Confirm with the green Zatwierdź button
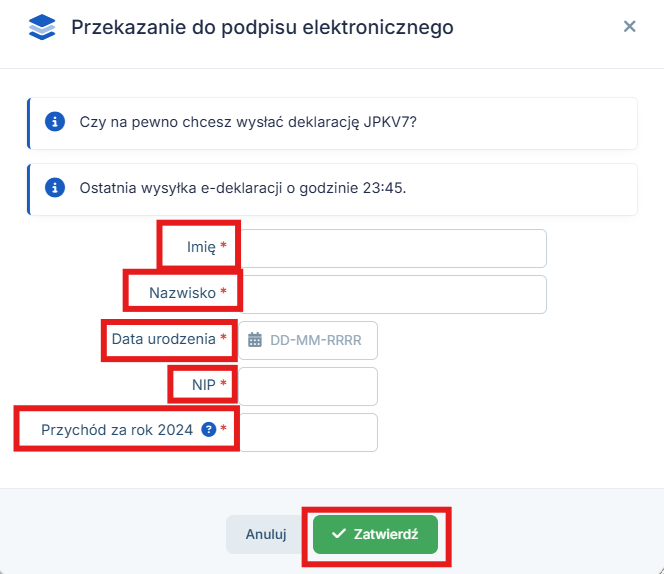664x574 pixels. tap(382, 534)
